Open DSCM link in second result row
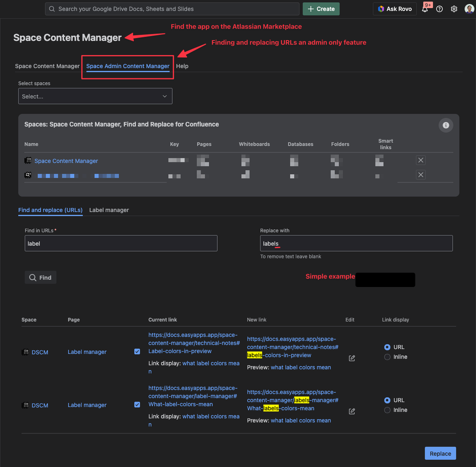 (x=40, y=405)
